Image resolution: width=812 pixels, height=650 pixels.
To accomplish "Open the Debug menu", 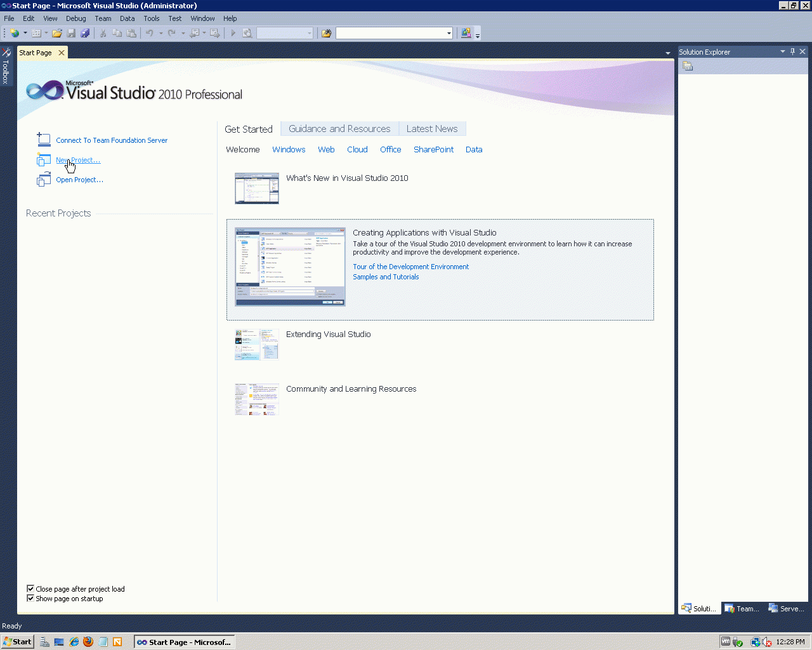I will click(76, 18).
